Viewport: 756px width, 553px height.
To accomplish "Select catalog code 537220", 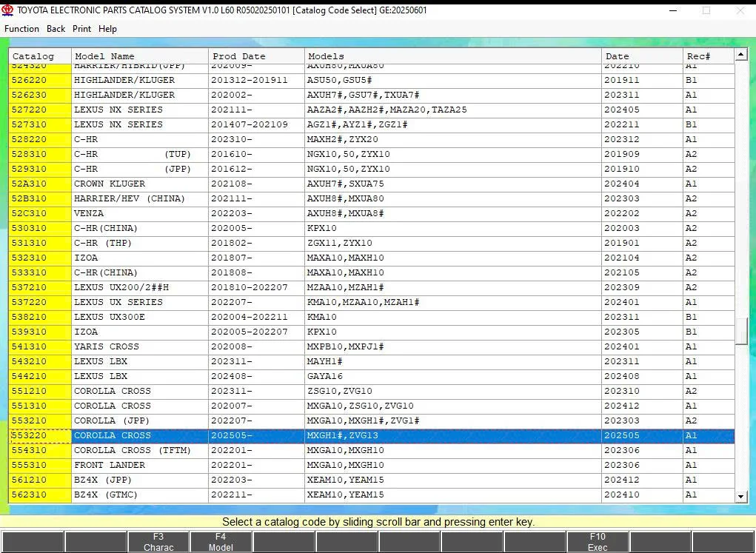I will pos(40,302).
